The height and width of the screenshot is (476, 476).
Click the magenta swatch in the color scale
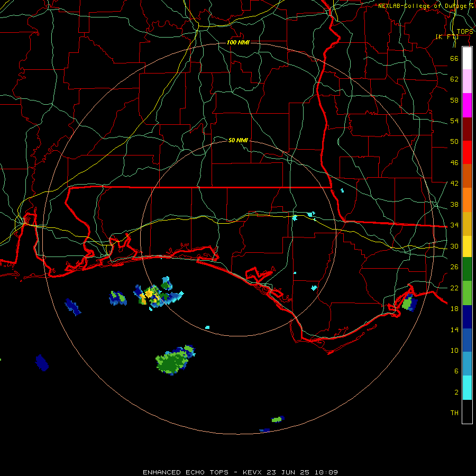467,105
